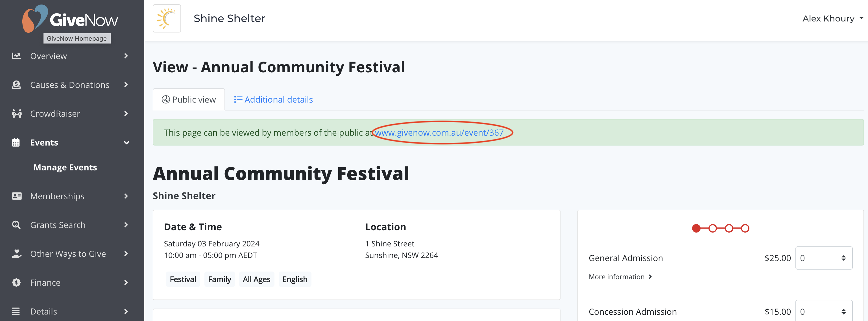Click the $25.00 General Admission price
Viewport: 868px width, 321px height.
pos(777,258)
